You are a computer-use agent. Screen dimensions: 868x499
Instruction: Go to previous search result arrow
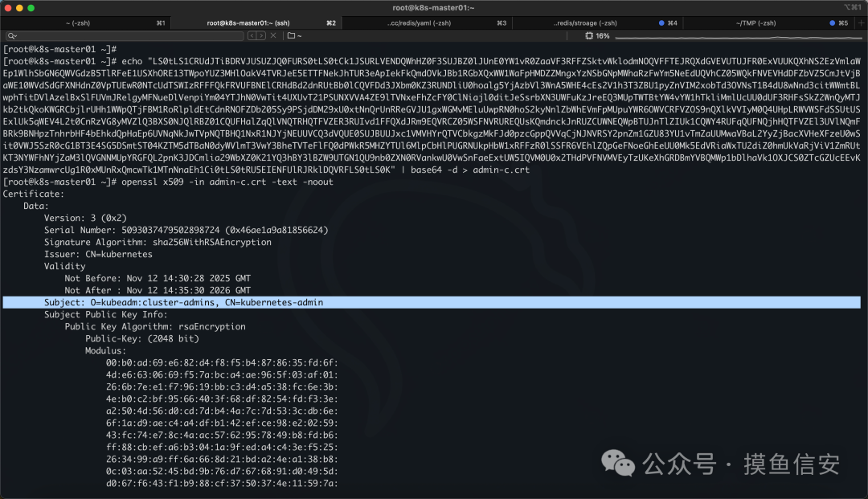(x=252, y=35)
